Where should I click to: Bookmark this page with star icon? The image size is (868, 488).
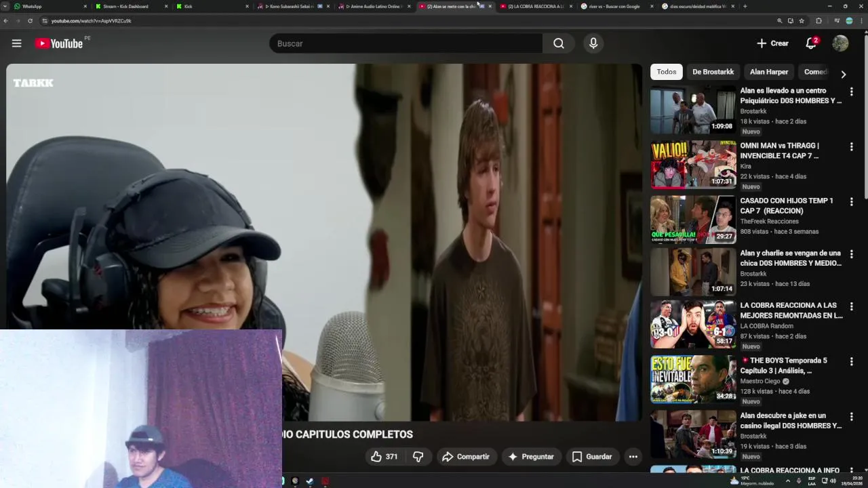click(801, 21)
